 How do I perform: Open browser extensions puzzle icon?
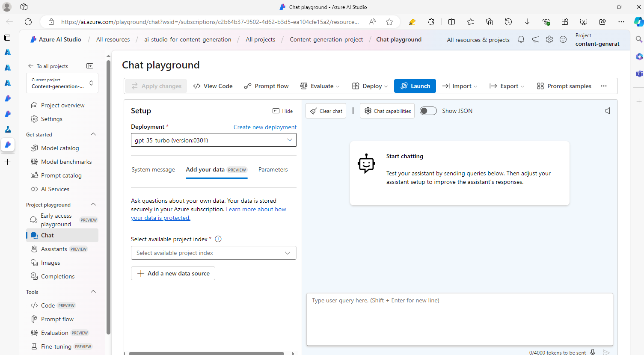[x=431, y=22]
